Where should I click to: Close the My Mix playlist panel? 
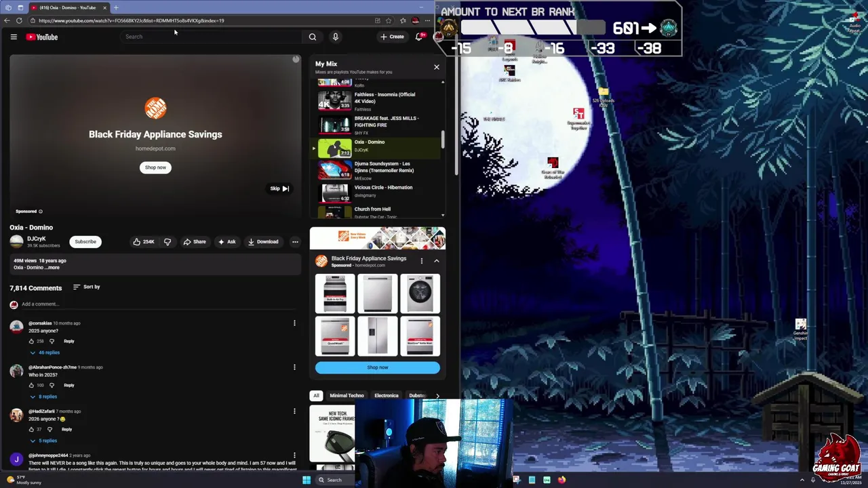(437, 67)
